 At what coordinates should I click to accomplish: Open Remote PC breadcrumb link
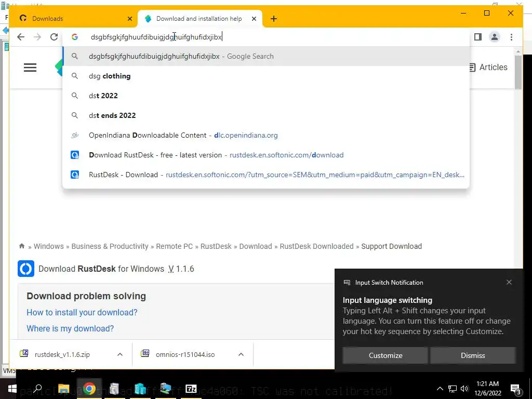pos(174,246)
